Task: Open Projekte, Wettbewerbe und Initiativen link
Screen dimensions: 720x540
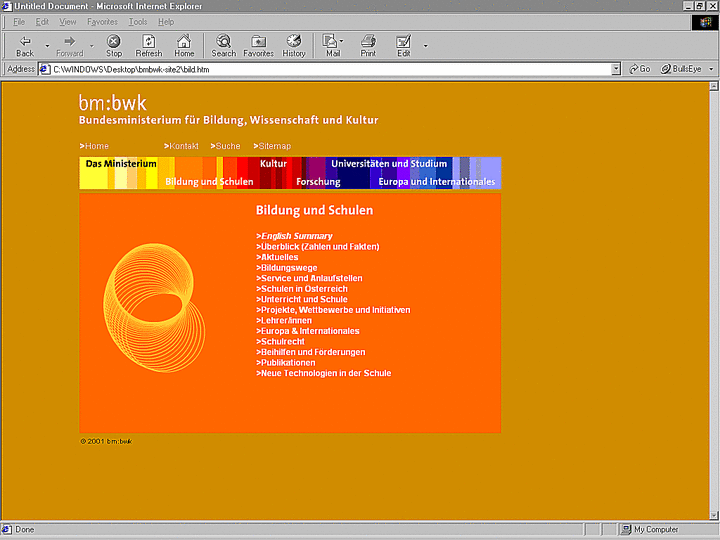Action: tap(333, 310)
